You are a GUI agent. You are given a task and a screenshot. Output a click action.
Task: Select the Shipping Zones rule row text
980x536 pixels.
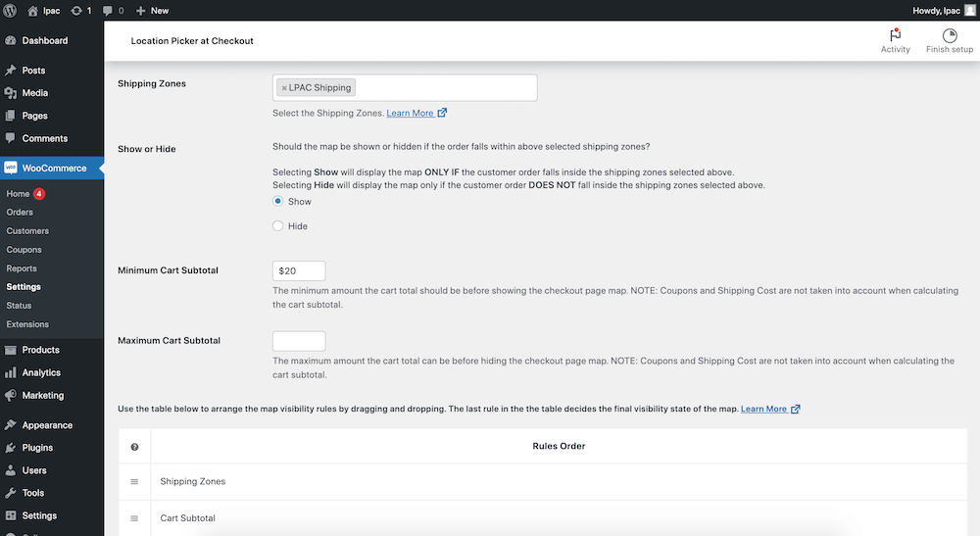pyautogui.click(x=192, y=482)
